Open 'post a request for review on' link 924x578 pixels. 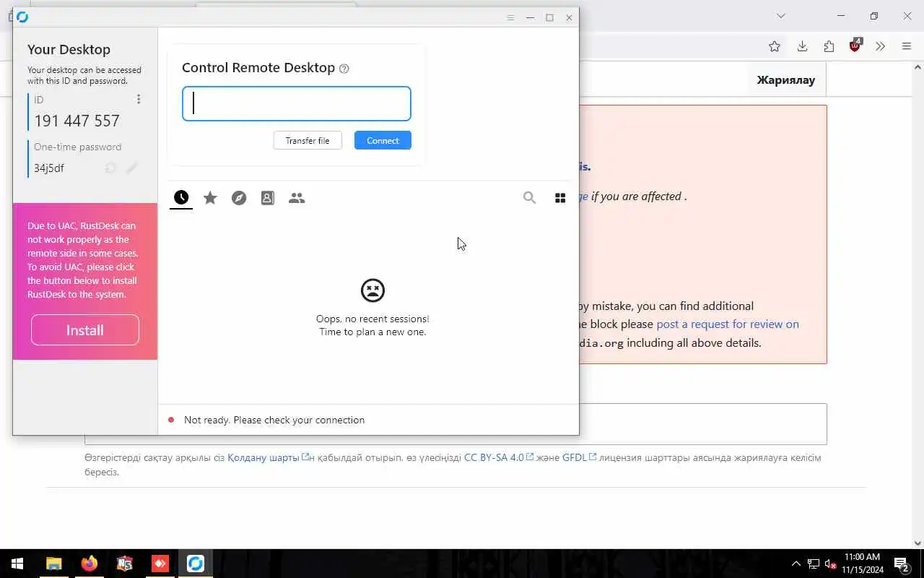click(x=728, y=324)
